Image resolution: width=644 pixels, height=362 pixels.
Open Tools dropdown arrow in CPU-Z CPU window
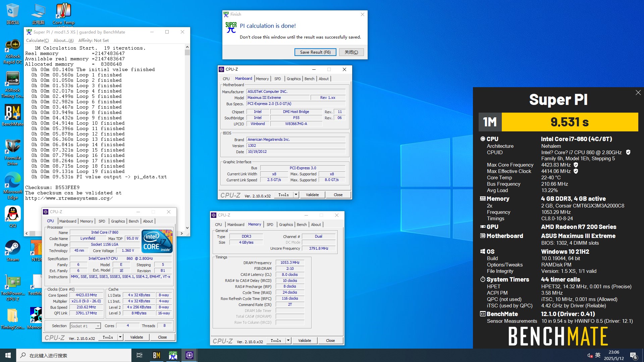[120, 337]
